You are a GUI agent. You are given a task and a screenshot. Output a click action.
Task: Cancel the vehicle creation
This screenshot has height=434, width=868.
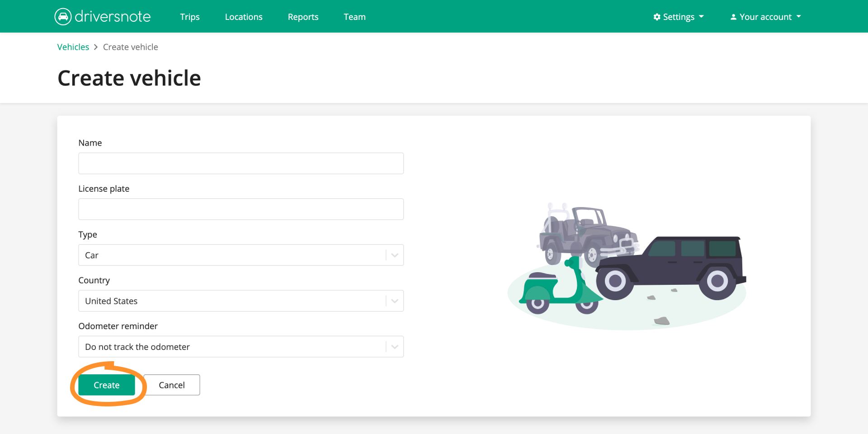coord(172,385)
